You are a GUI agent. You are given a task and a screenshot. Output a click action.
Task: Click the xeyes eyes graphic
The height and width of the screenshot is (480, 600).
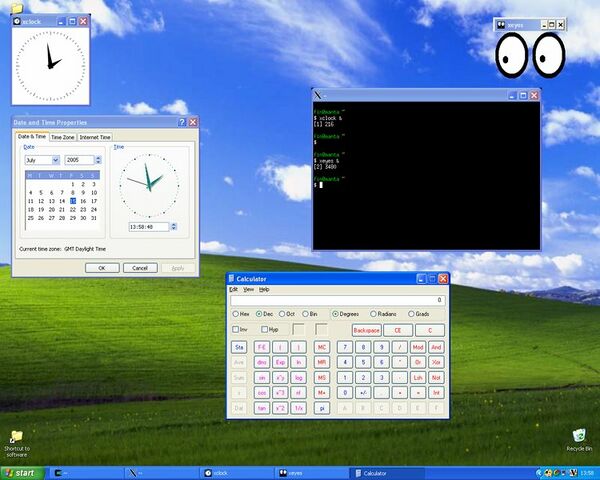coord(530,54)
